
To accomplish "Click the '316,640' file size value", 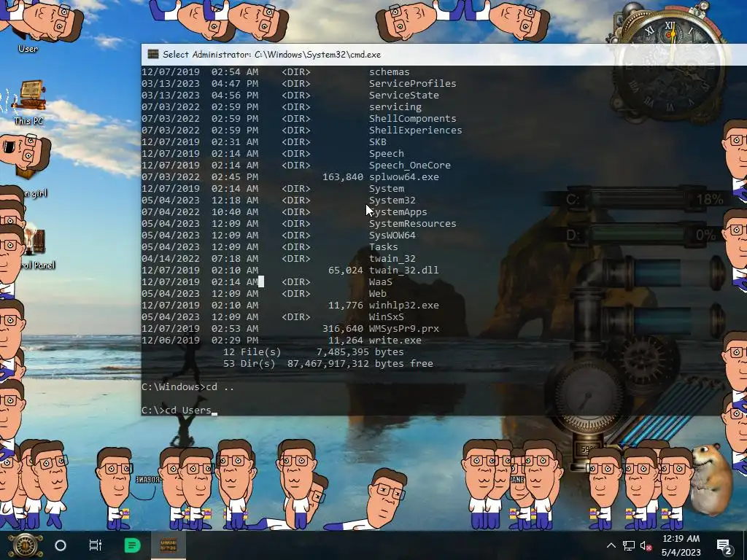I will (343, 329).
